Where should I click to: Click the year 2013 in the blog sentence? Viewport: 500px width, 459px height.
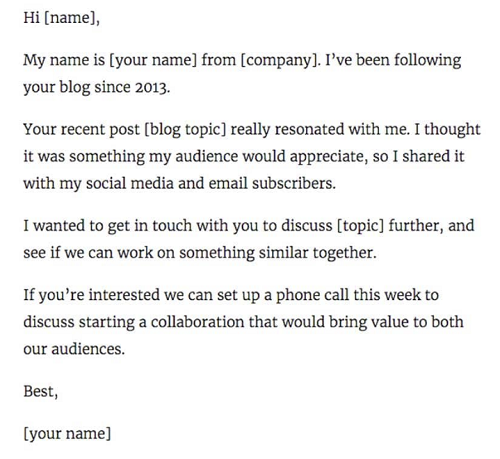tap(152, 87)
